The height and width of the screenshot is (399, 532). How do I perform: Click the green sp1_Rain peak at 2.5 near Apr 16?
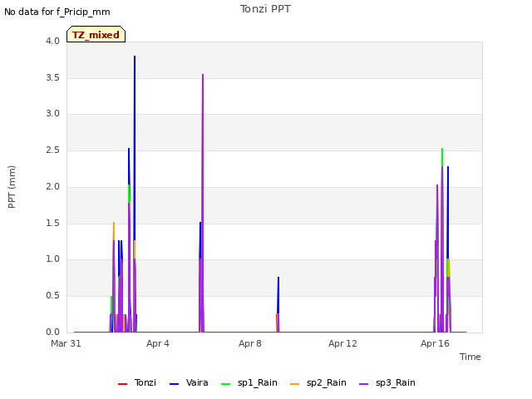pyautogui.click(x=442, y=156)
